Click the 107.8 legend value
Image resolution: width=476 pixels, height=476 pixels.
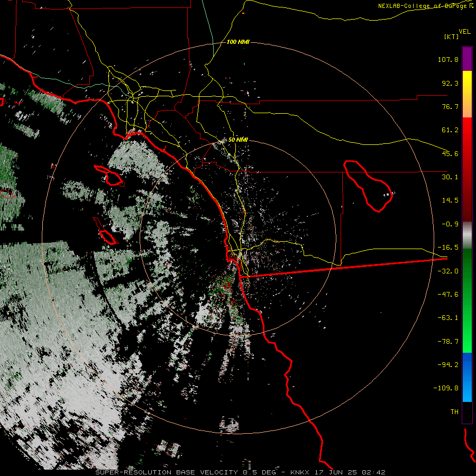pos(448,59)
